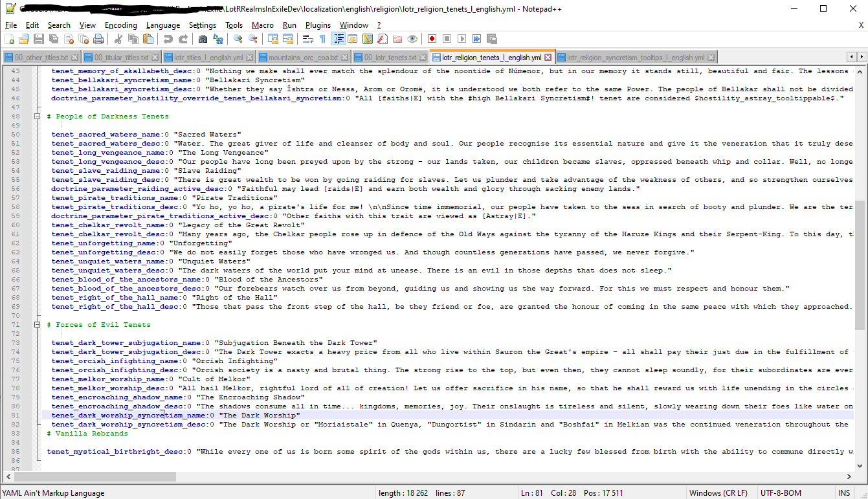Open the Settings menu
This screenshot has height=499, width=868.
203,25
